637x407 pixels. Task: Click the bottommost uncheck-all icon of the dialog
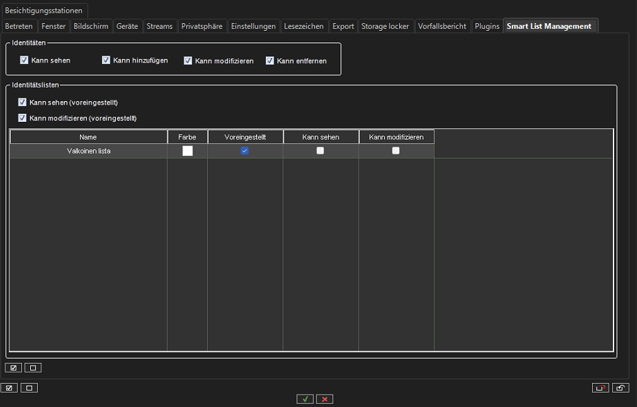(x=29, y=388)
